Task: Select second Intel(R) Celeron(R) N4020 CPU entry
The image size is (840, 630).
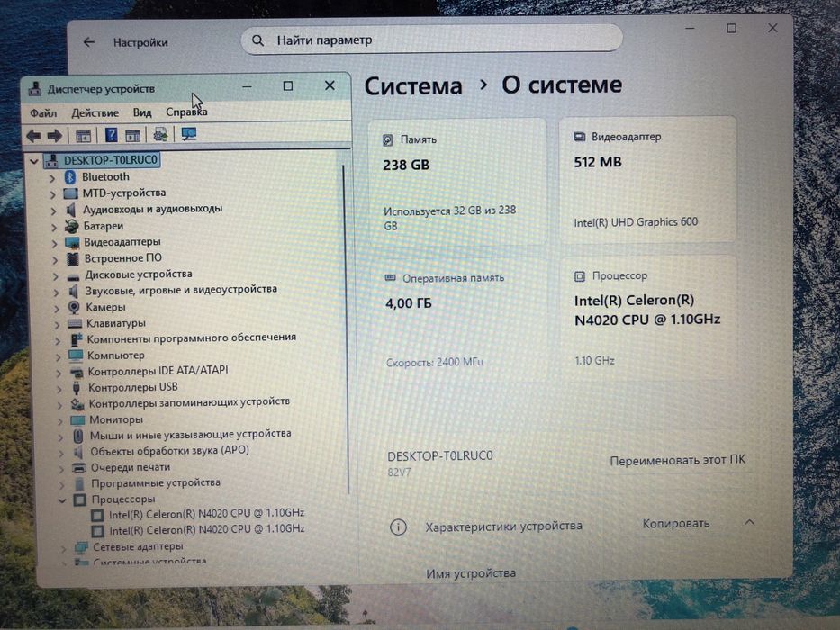Action: tap(207, 529)
